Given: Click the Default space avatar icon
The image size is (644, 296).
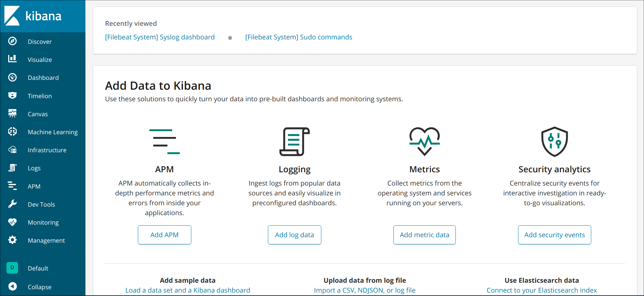Looking at the screenshot, I should pyautogui.click(x=12, y=268).
